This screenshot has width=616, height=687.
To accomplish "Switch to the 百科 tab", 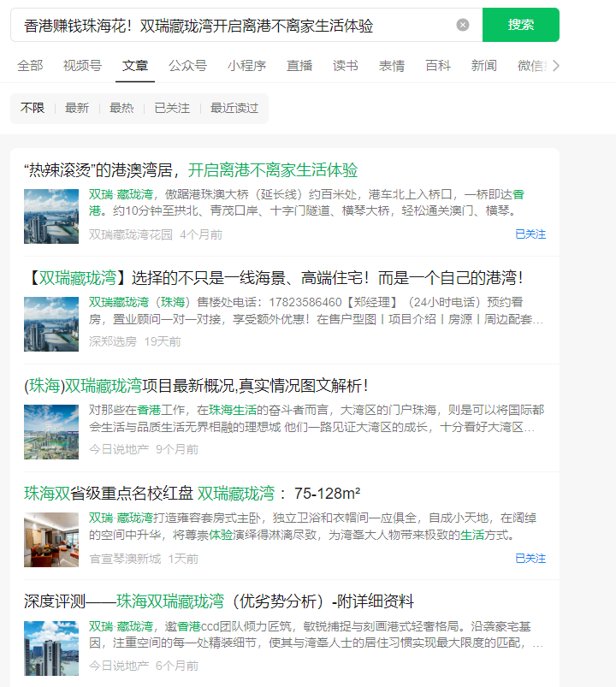I will point(438,66).
